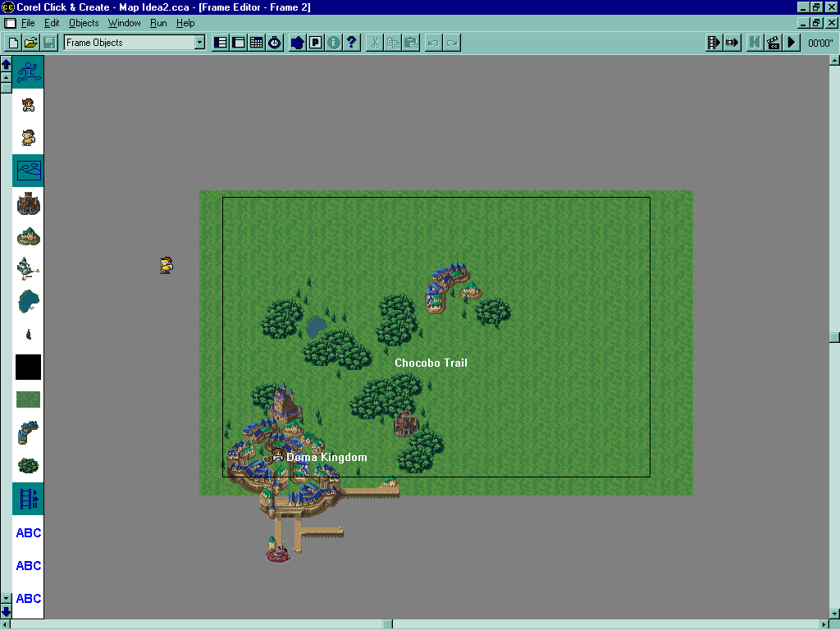The height and width of the screenshot is (630, 840).
Task: Run the application with the filmstrip-arrow icon
Action: (x=714, y=43)
